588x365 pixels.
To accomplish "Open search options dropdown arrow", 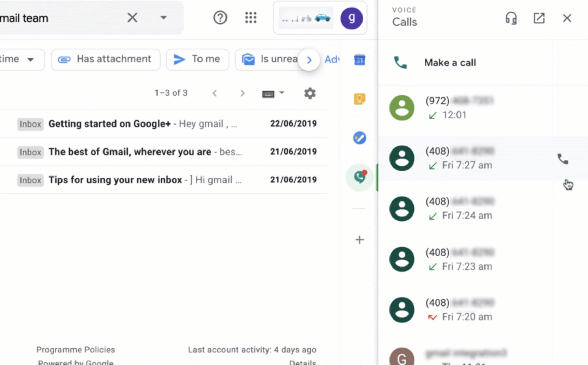I will point(163,17).
